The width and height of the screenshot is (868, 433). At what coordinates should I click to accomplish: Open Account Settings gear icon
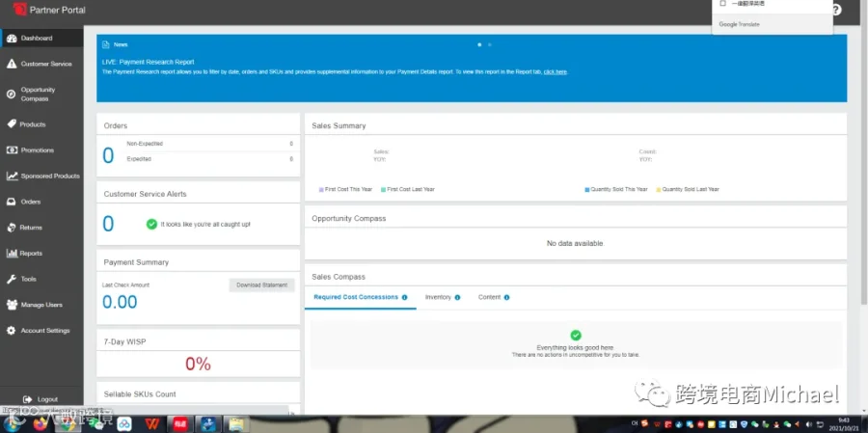pyautogui.click(x=11, y=331)
